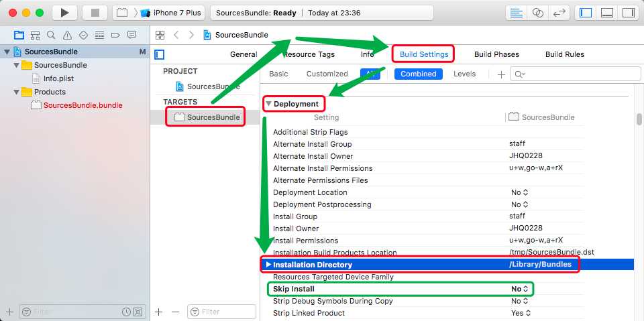Open Strip Linked Product Yes dropdown
The image size is (644, 321).
(x=521, y=313)
